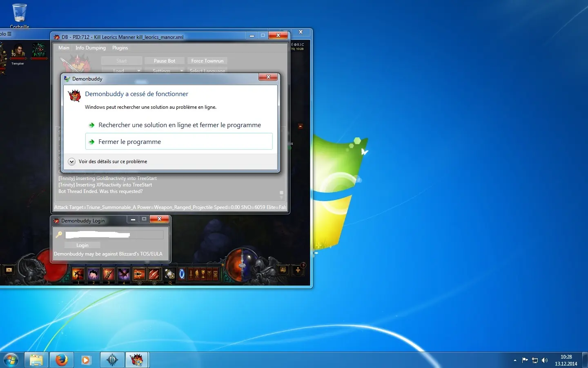588x368 pixels.
Task: Click the Pause Bot button
Action: [x=164, y=61]
